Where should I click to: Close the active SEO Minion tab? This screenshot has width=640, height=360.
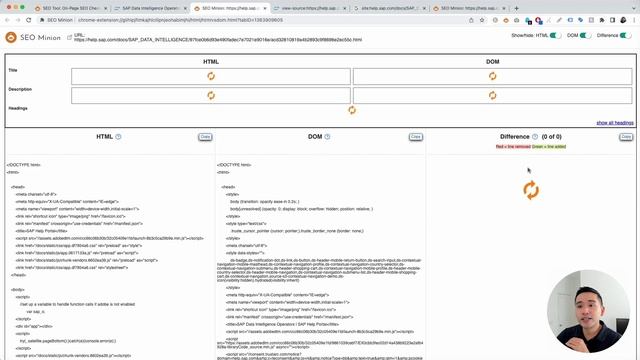265,8
